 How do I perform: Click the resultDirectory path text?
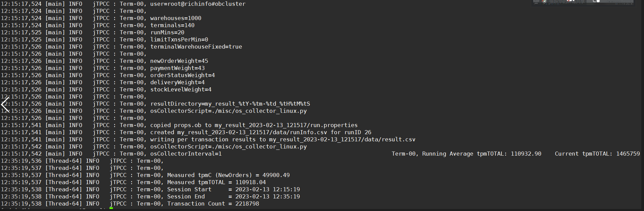pyautogui.click(x=230, y=104)
